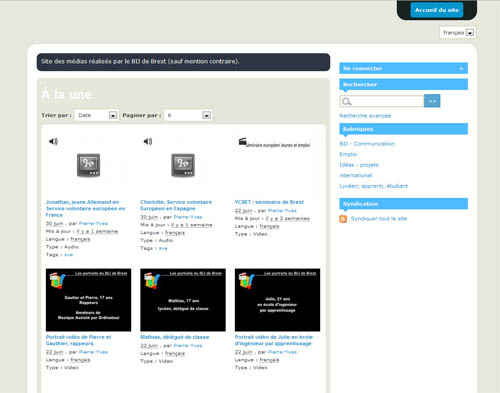Click Pierre-Yves author under Julie portrait

pyautogui.click(x=282, y=352)
